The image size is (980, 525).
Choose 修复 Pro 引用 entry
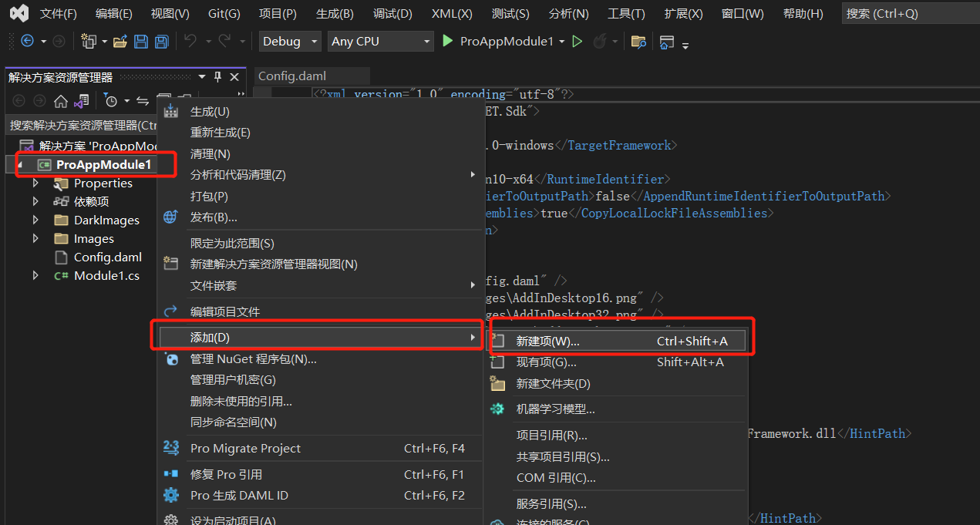226,474
